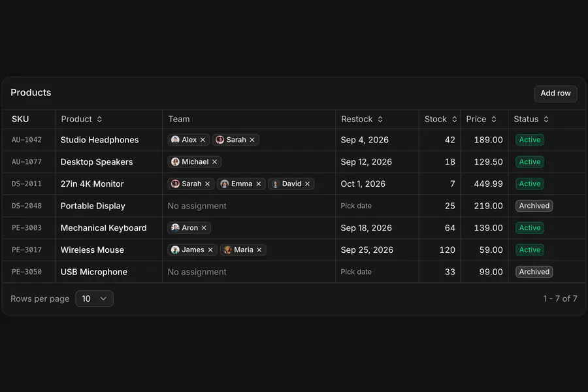
Task: Assign team to USB Microphone row
Action: point(197,272)
